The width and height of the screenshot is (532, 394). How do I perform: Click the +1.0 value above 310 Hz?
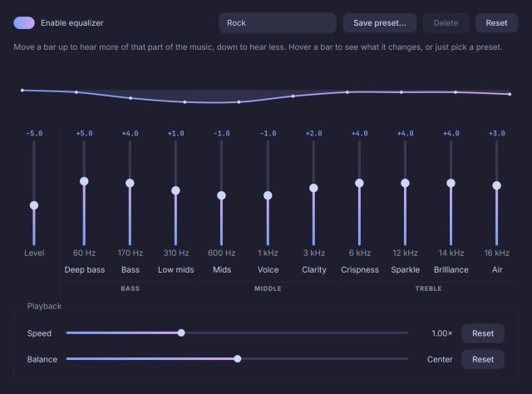[x=175, y=133]
